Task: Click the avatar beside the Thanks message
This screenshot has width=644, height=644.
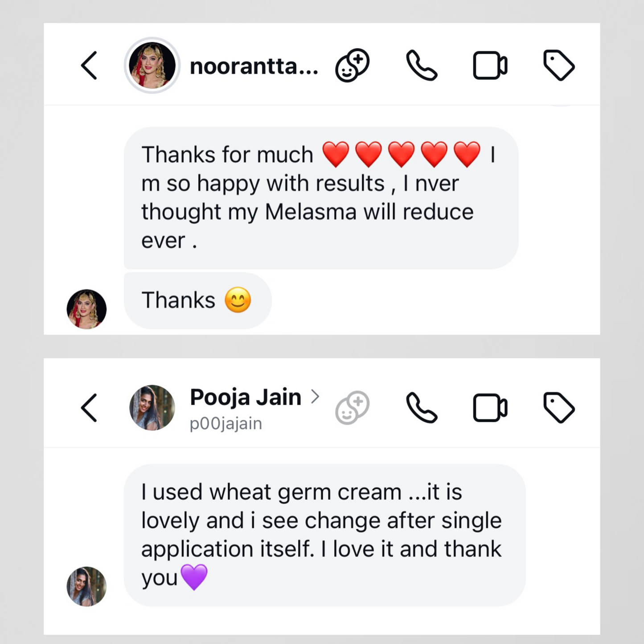Action: tap(86, 308)
